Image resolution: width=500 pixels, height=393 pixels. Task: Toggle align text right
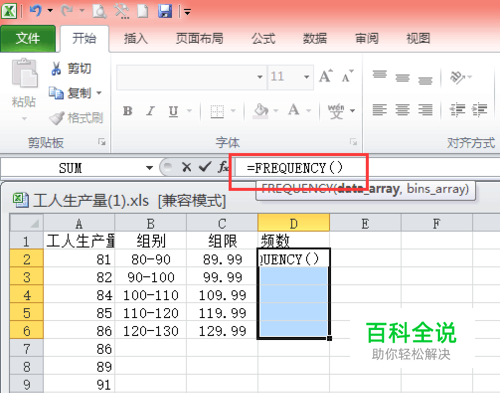[x=425, y=110]
